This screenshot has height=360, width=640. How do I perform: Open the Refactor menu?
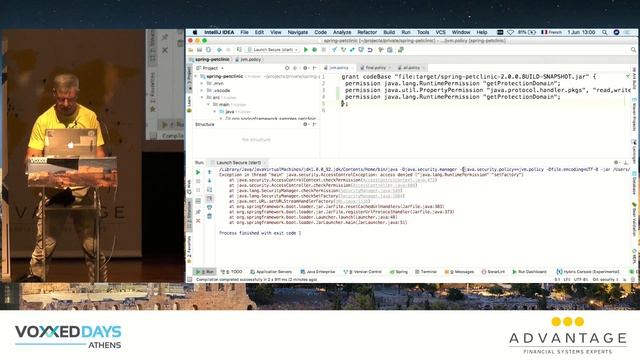click(367, 32)
